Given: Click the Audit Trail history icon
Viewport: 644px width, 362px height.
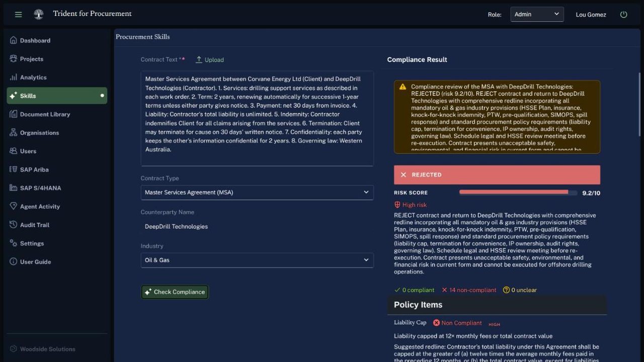Looking at the screenshot, I should point(14,225).
